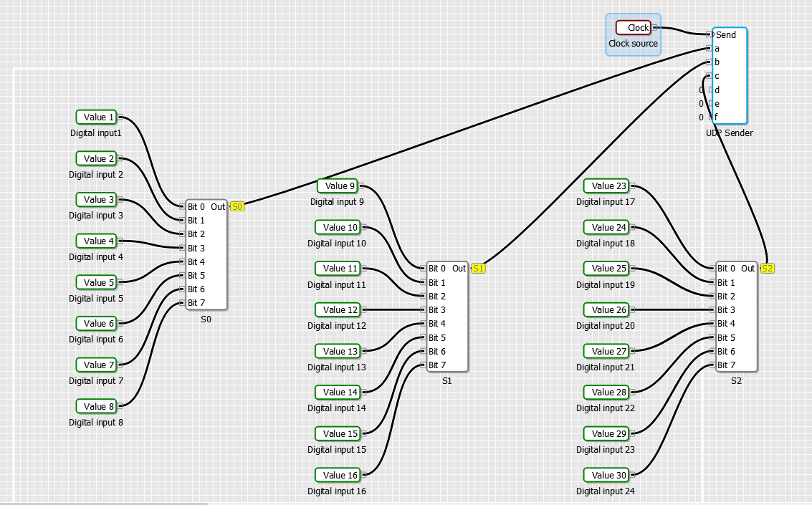Image resolution: width=812 pixels, height=505 pixels.
Task: Click the Digital input 9 label
Action: [x=337, y=202]
